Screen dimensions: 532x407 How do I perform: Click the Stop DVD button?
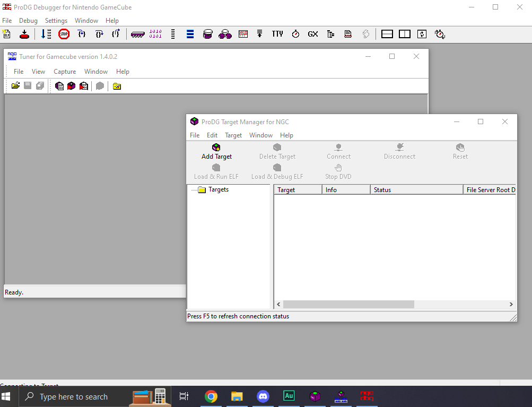point(338,172)
